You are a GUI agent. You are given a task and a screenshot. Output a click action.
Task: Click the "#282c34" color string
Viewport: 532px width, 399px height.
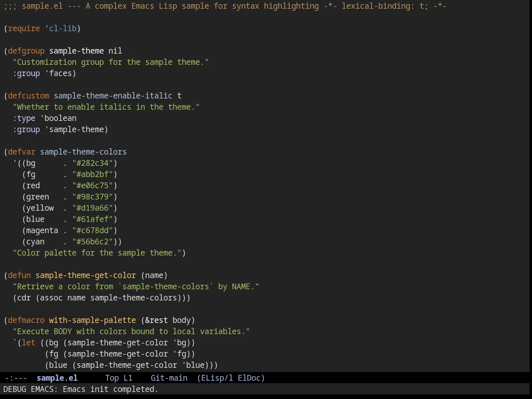pyautogui.click(x=92, y=163)
